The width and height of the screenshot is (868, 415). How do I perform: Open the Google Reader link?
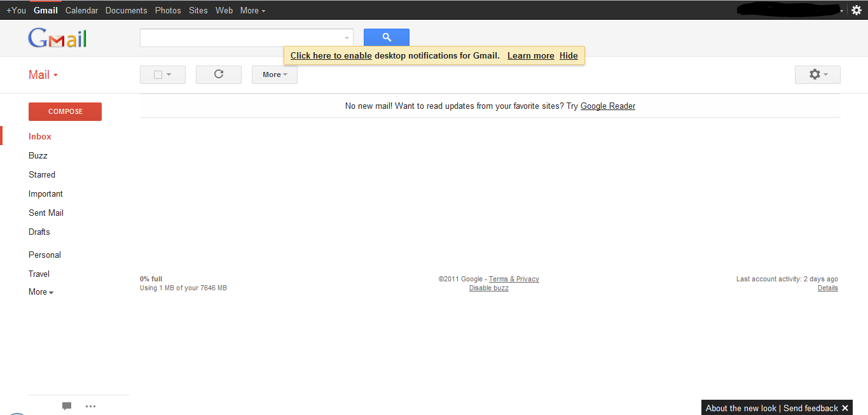(x=608, y=106)
